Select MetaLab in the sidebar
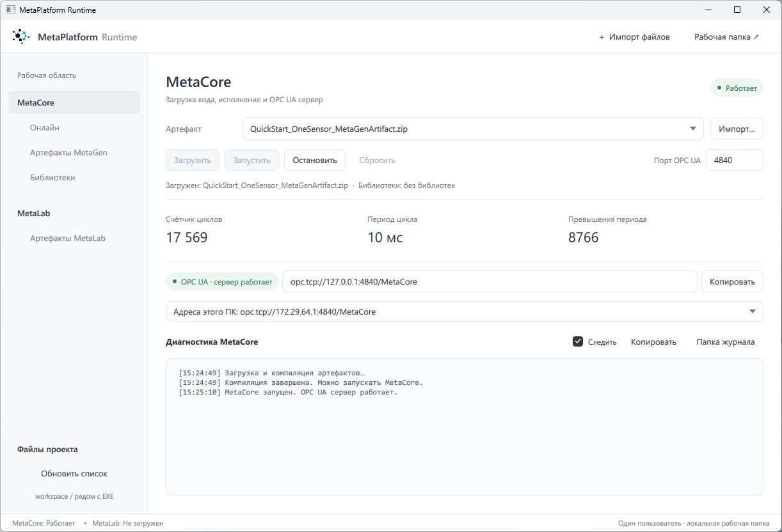782x532 pixels. click(34, 213)
